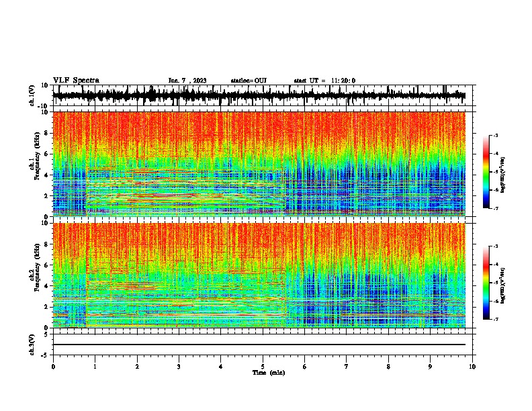Click the ch.1 waveform trace strip
Image resolution: width=532 pixels, height=411 pixels.
pyautogui.click(x=259, y=95)
